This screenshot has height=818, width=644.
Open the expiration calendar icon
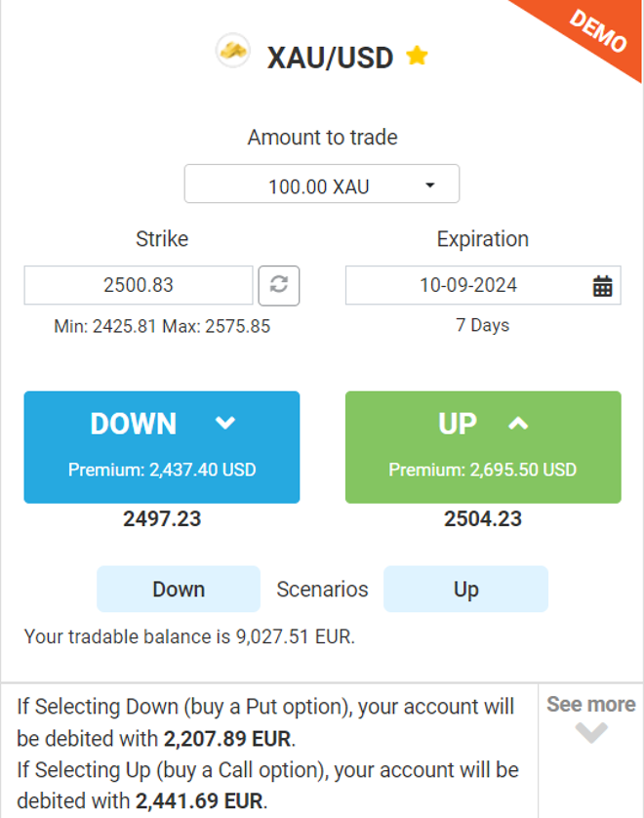click(602, 286)
